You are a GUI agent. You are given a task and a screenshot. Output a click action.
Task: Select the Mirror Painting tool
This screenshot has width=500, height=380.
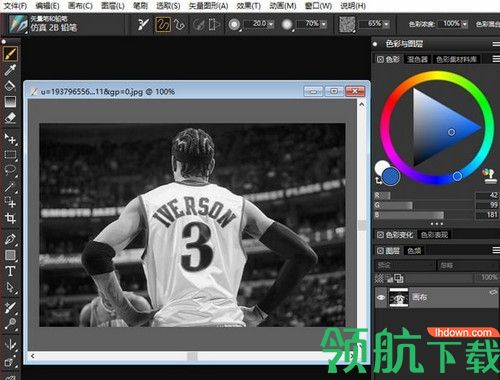(10, 344)
